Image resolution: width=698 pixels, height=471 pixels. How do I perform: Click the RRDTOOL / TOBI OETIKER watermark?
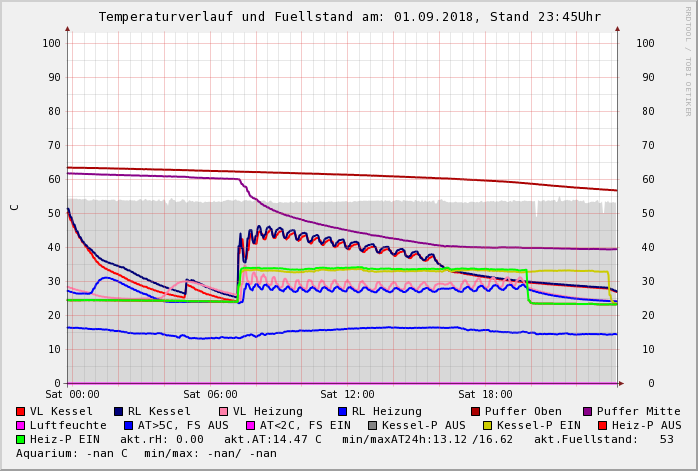point(688,60)
